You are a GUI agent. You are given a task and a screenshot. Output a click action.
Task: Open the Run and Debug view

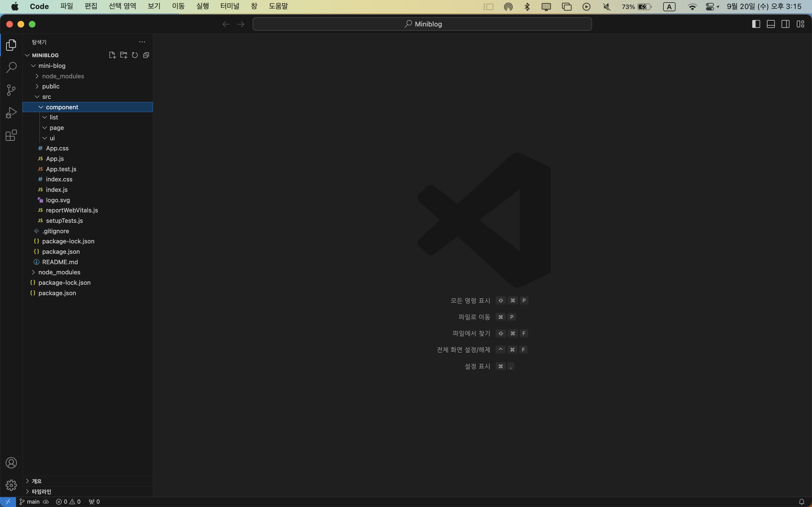(x=11, y=113)
